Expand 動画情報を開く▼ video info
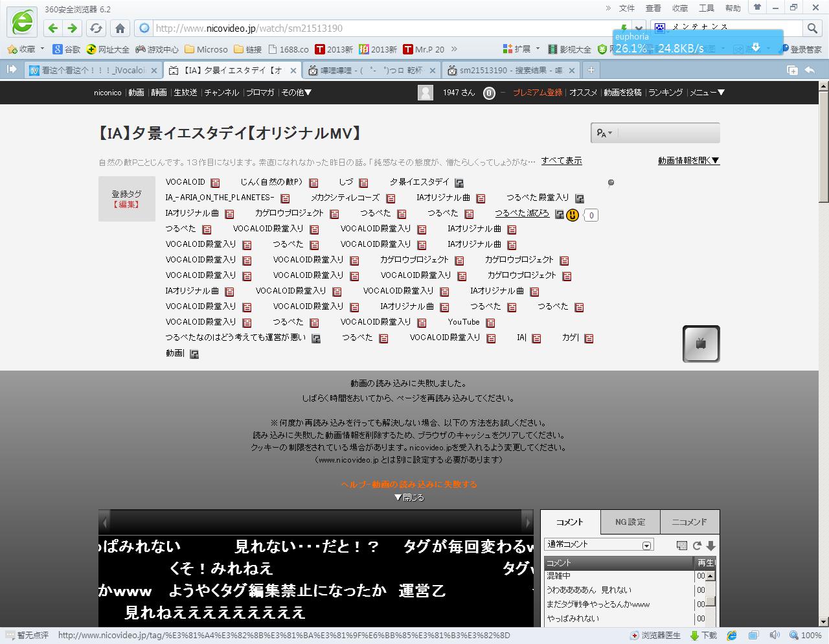Screen dimensions: 829x644 [688, 161]
